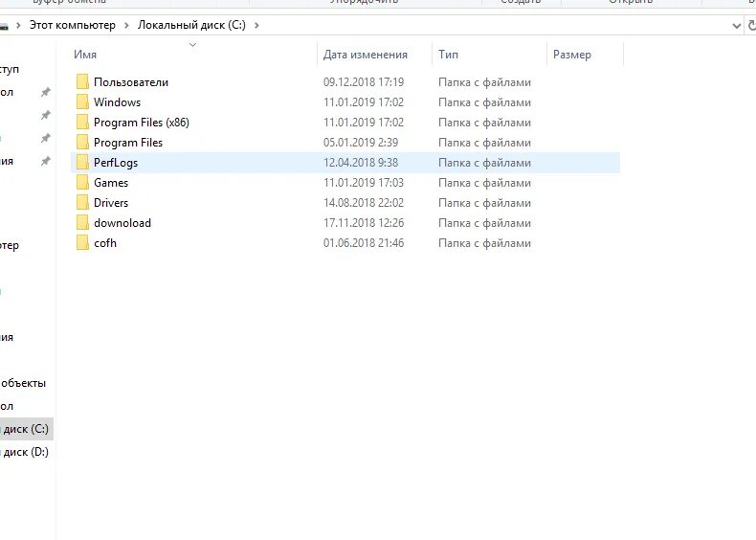The height and width of the screenshot is (540, 756).
Task: Select диск (C:) in navigation pane
Action: pyautogui.click(x=25, y=429)
